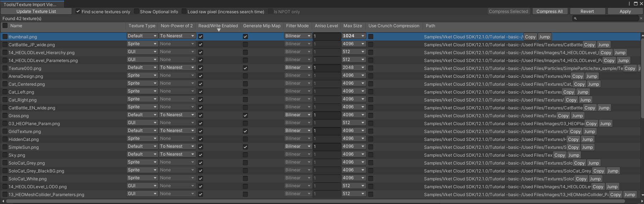Toggle Load raw pixel checkbox
The width and height of the screenshot is (644, 204).
(184, 11)
